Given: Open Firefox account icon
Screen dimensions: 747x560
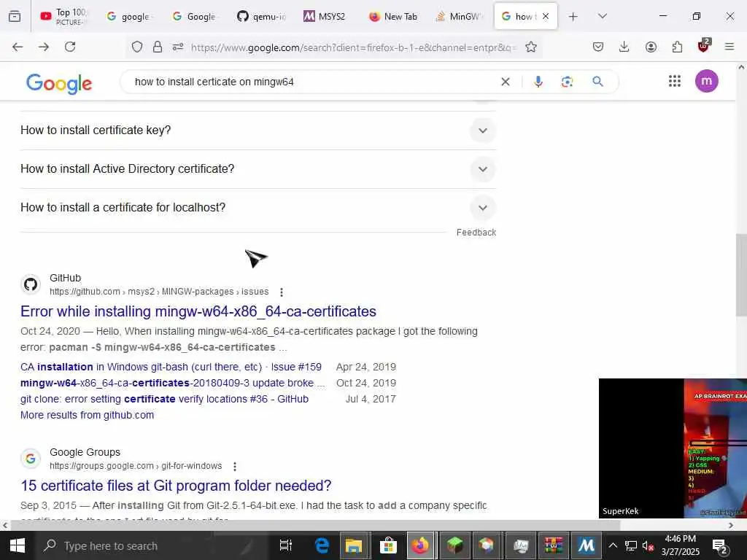Looking at the screenshot, I should click(x=651, y=47).
